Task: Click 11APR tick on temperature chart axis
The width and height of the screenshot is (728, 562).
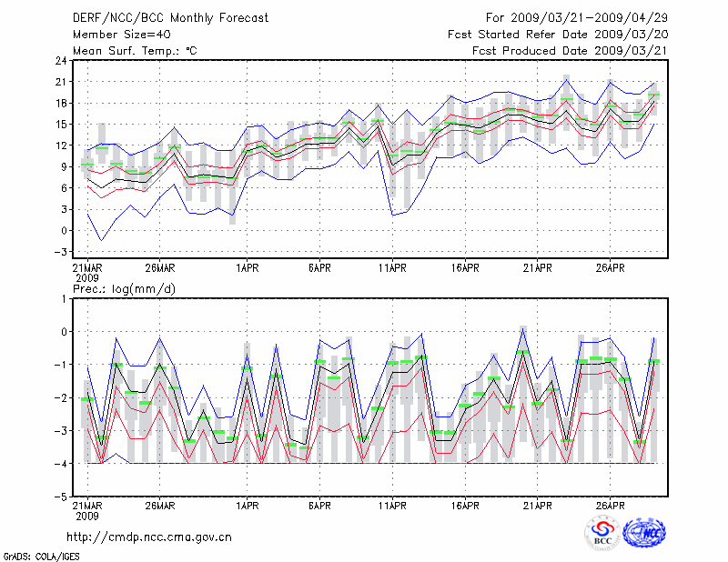Action: [392, 268]
